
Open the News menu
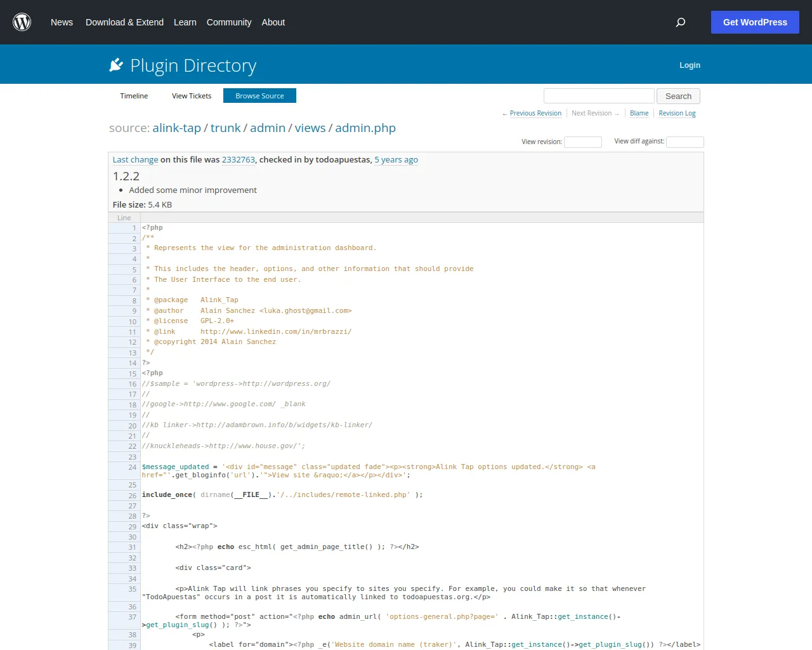(62, 22)
